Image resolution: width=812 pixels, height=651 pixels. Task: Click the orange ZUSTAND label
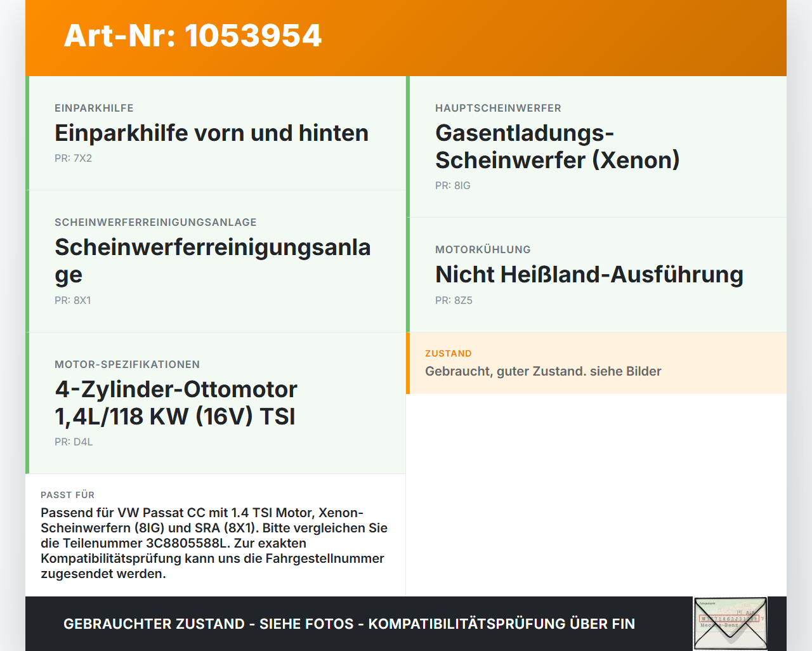pyautogui.click(x=449, y=353)
